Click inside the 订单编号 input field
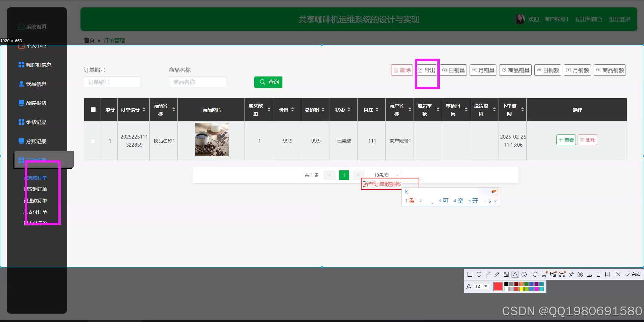The width and height of the screenshot is (644, 322). pos(112,82)
